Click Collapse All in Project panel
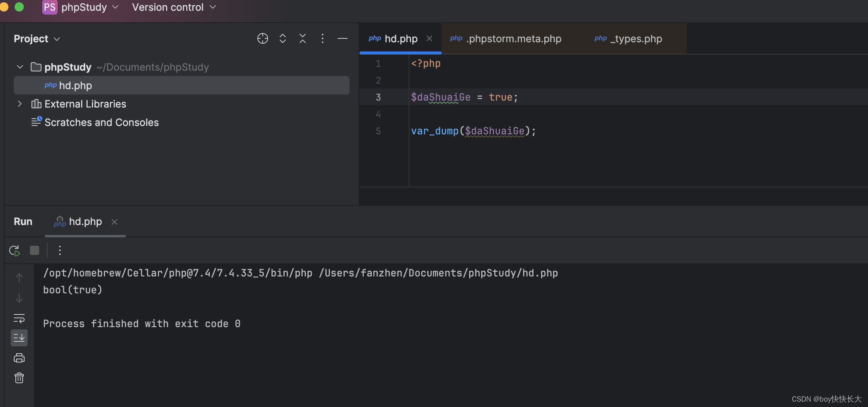Viewport: 868px width, 407px height. tap(303, 38)
